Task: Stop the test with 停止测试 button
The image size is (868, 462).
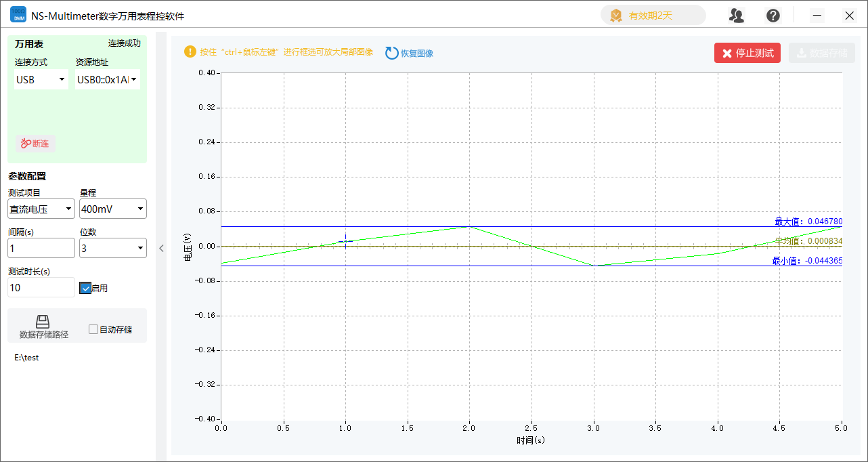Action: pyautogui.click(x=747, y=53)
